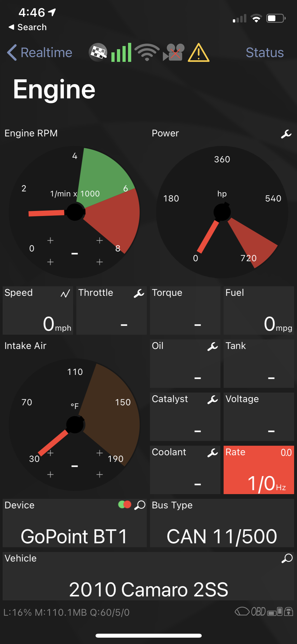
Task: Tap the Speed tile graph icon
Action: (x=65, y=293)
